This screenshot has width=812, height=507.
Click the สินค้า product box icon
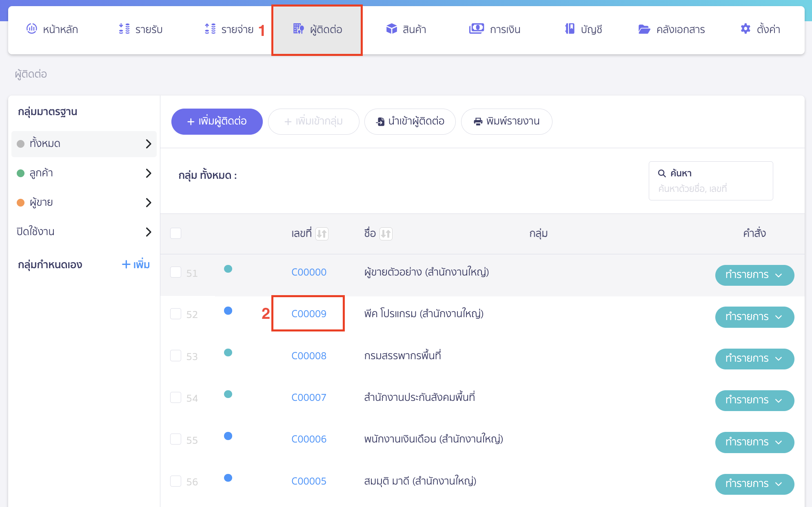(x=391, y=29)
